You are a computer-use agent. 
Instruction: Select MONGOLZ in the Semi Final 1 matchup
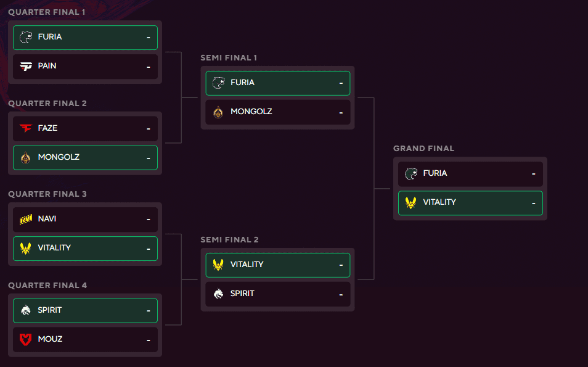pyautogui.click(x=277, y=112)
